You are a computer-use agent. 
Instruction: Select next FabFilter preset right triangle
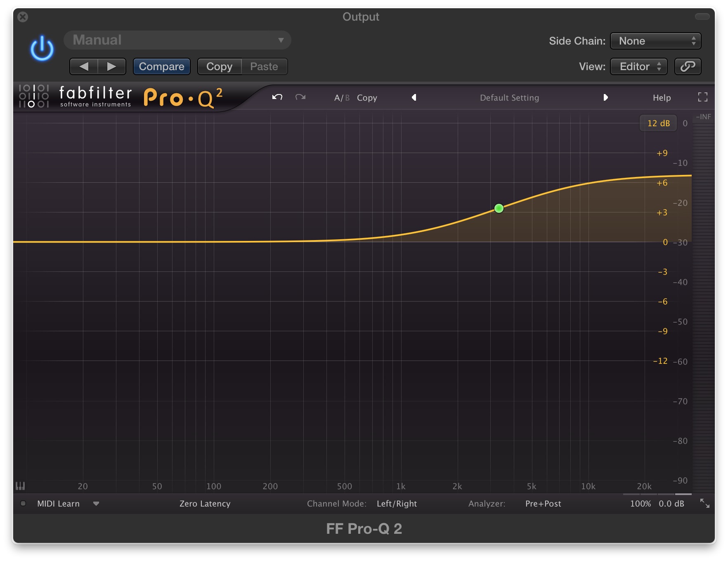[x=605, y=97]
